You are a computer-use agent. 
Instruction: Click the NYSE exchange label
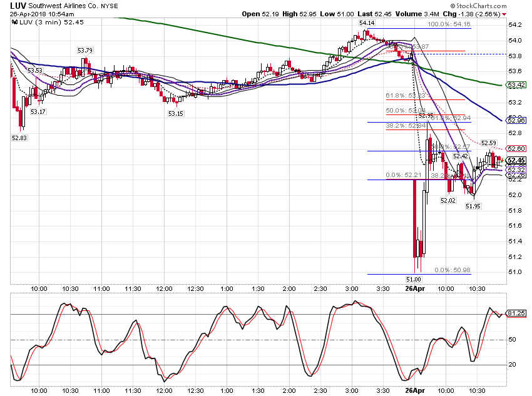[110, 6]
